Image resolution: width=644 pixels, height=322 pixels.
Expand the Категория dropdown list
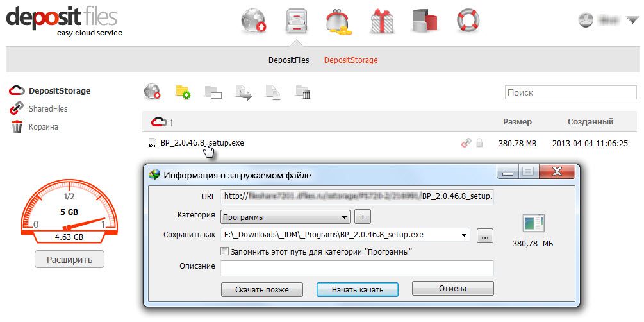(345, 217)
